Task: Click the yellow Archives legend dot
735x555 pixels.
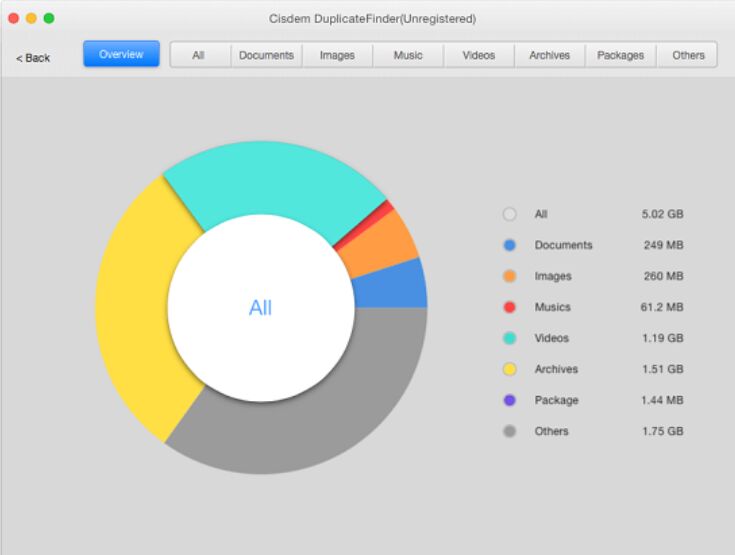Action: [510, 369]
